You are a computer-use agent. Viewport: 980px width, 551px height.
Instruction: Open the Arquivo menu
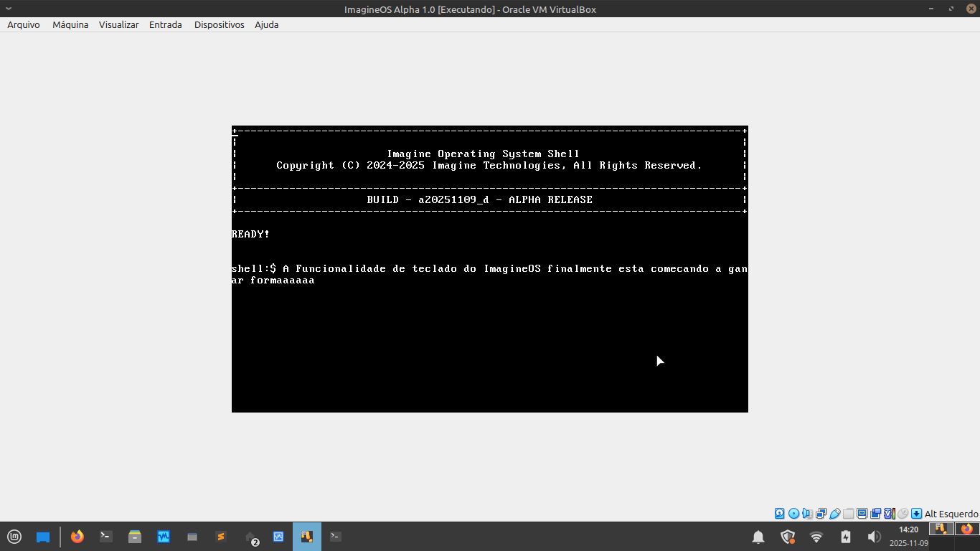pyautogui.click(x=24, y=24)
